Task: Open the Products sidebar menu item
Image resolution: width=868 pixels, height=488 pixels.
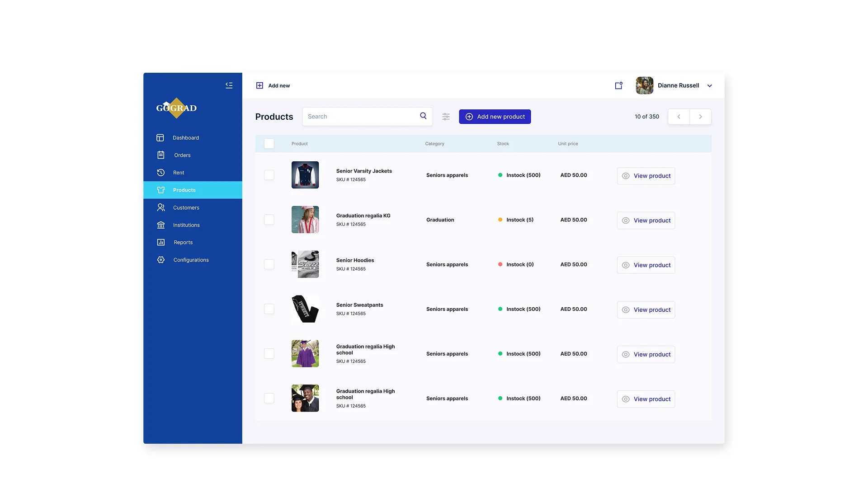Action: click(193, 190)
